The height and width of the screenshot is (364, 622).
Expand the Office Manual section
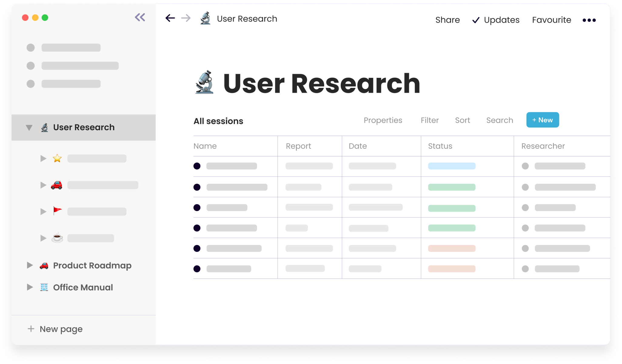[30, 287]
